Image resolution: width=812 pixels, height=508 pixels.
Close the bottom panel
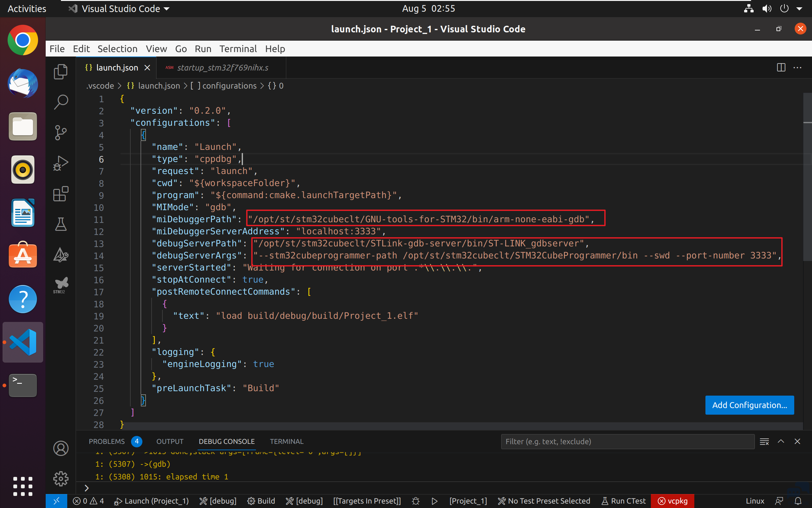[797, 441]
